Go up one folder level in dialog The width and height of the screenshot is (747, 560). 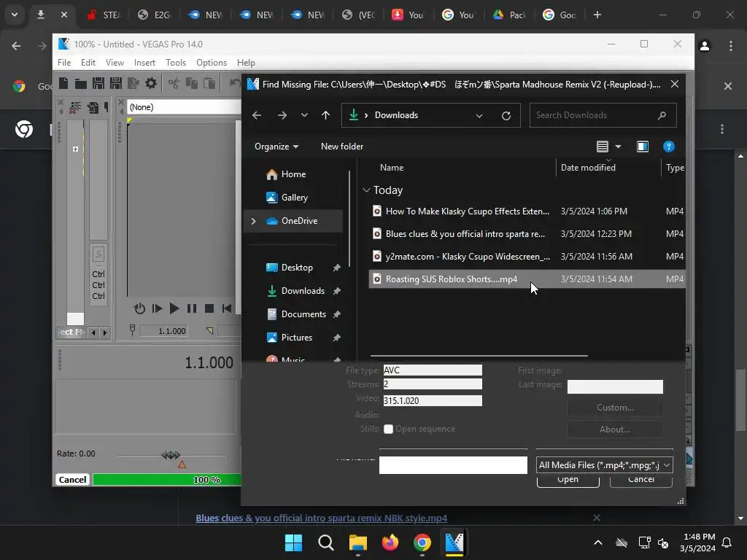pyautogui.click(x=326, y=115)
